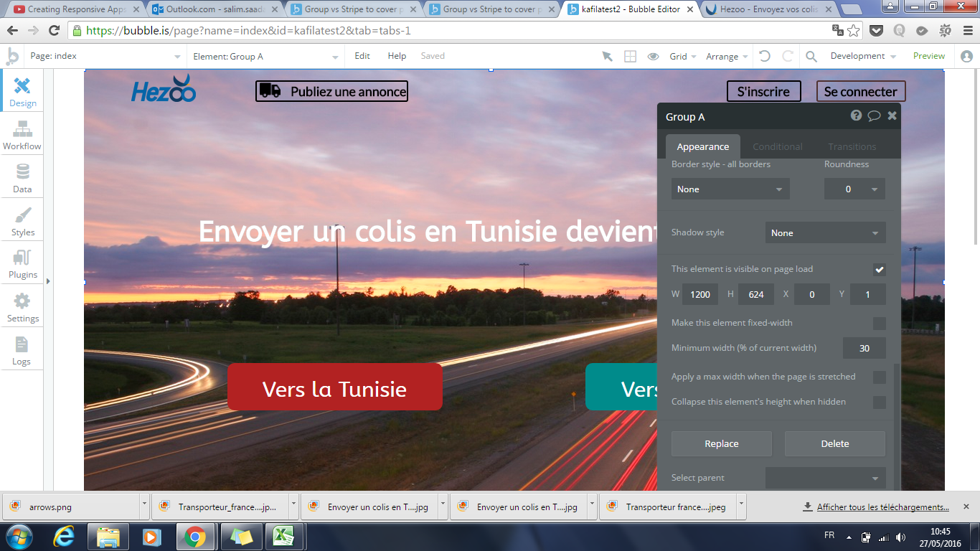Select the 'Se connecter' button on canvas

point(861,91)
